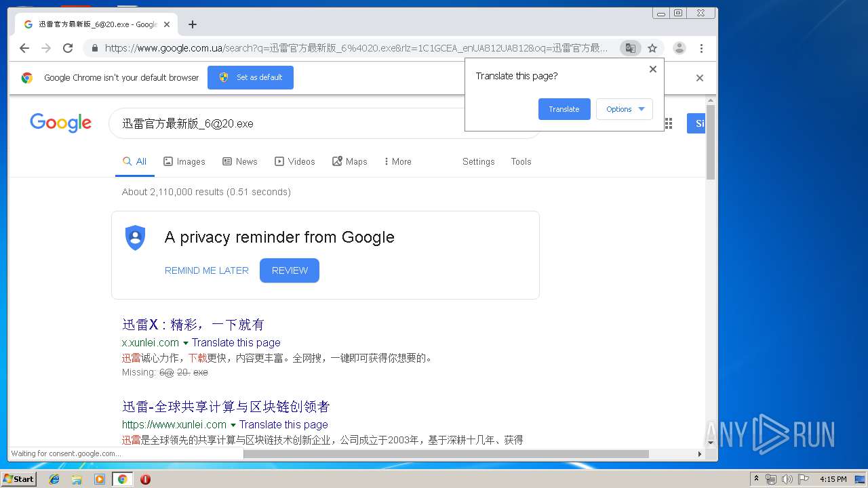Switch to the News tab
Viewport: 868px width, 488px height.
(x=240, y=161)
